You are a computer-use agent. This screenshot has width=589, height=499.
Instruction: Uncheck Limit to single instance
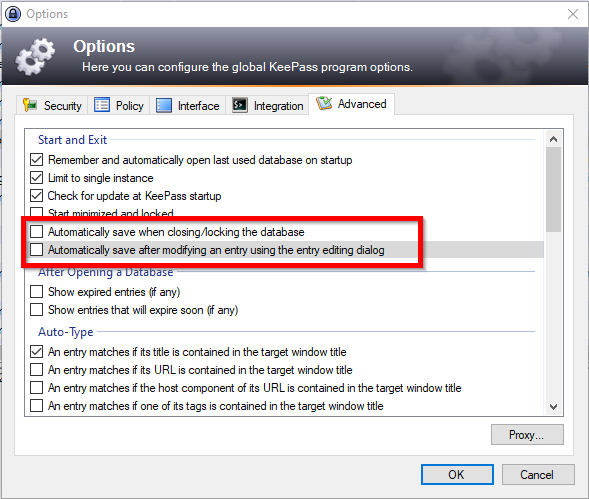pos(36,178)
